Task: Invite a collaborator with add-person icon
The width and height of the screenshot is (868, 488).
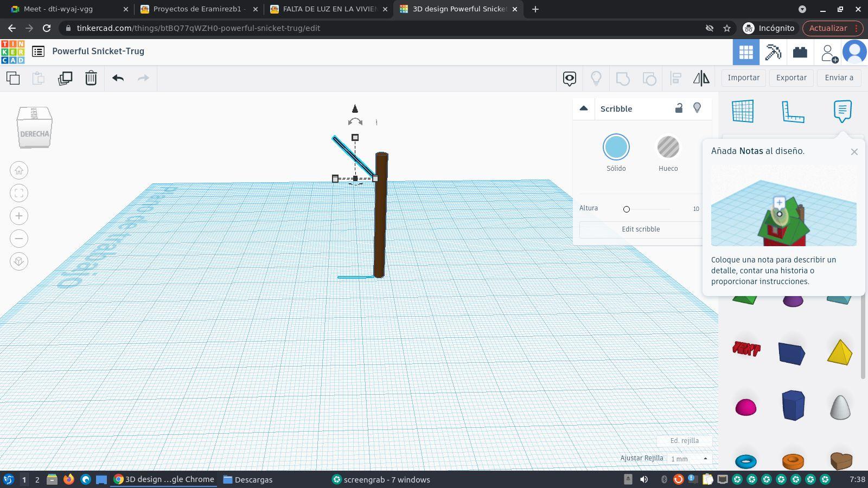Action: [828, 53]
